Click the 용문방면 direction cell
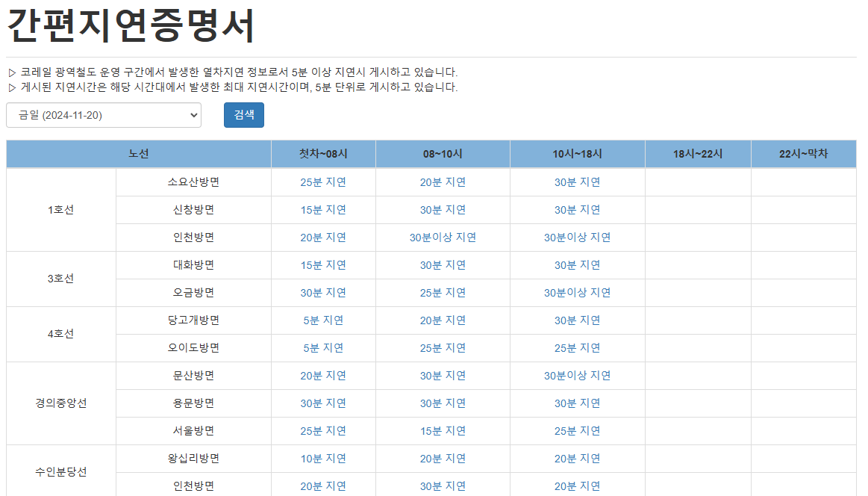The width and height of the screenshot is (868, 496). pyautogui.click(x=194, y=403)
